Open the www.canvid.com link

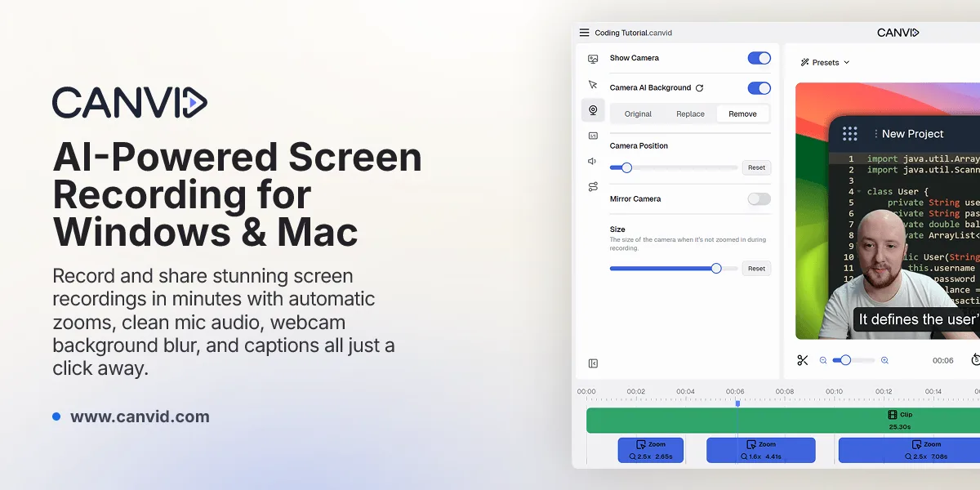click(x=140, y=417)
